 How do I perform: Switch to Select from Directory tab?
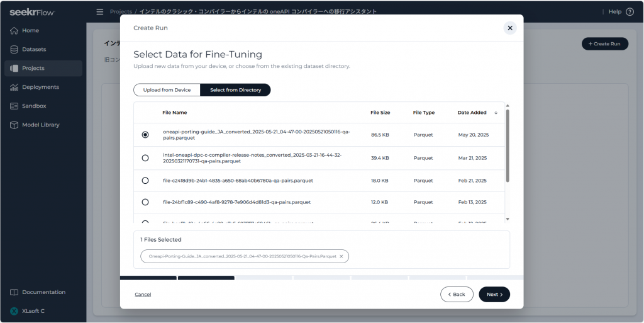[235, 90]
